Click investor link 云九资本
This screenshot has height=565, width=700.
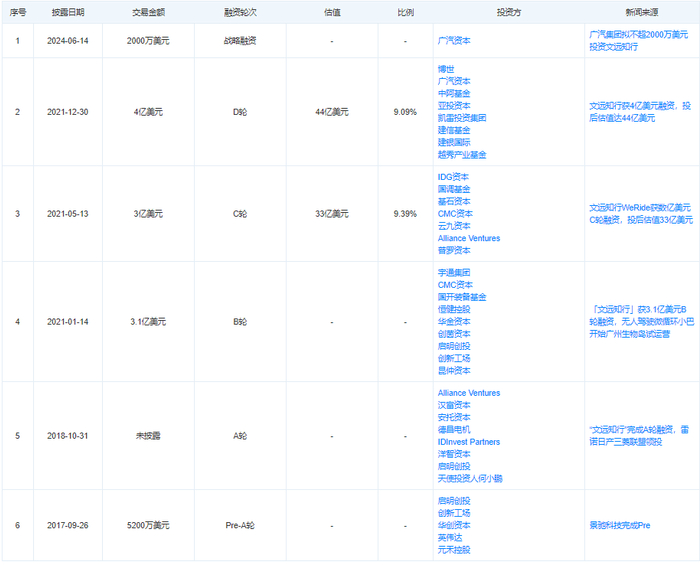coord(454,226)
